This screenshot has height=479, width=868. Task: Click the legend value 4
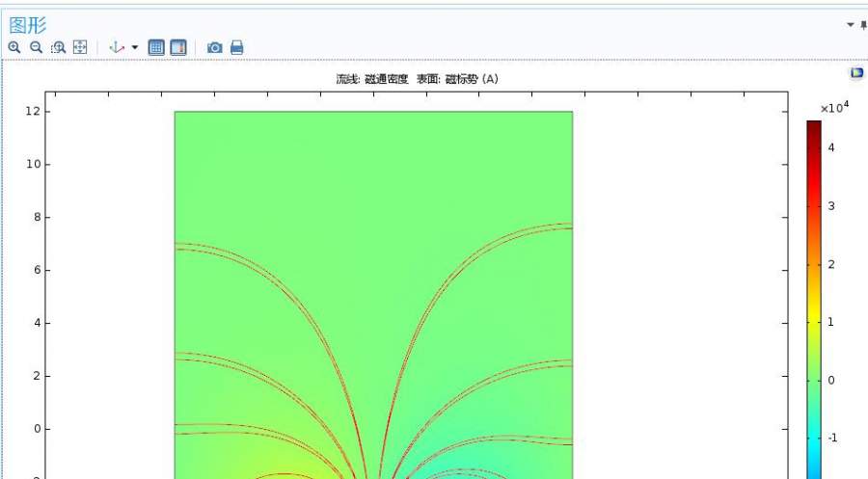coord(831,147)
